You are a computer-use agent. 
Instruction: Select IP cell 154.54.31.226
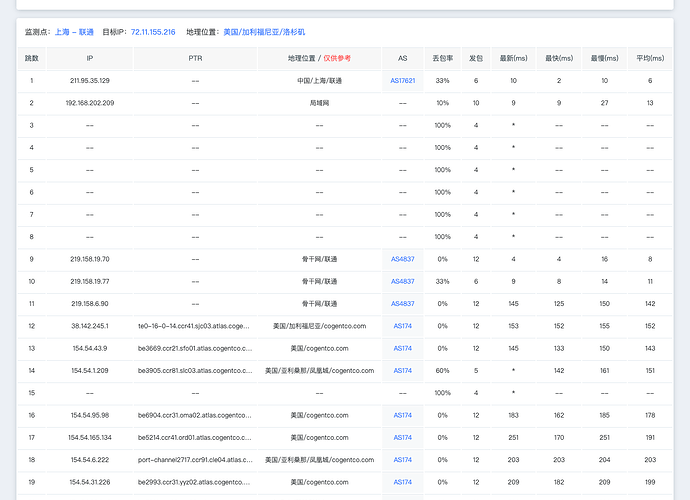pyautogui.click(x=90, y=482)
